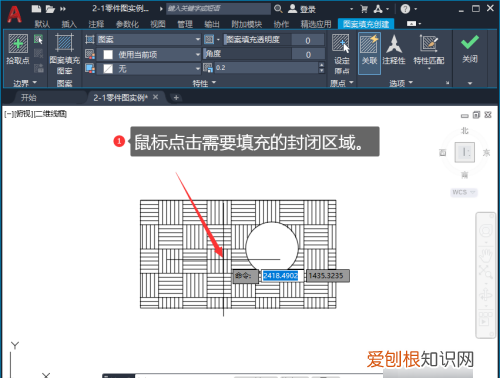Click the 登录 sign-in button
The width and height of the screenshot is (500, 378).
pyautogui.click(x=302, y=9)
